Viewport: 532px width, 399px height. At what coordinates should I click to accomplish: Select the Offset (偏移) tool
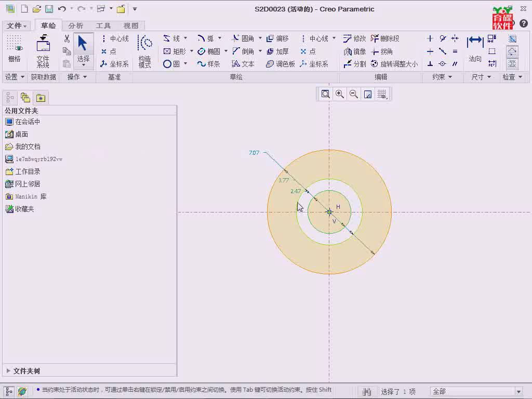click(x=277, y=38)
